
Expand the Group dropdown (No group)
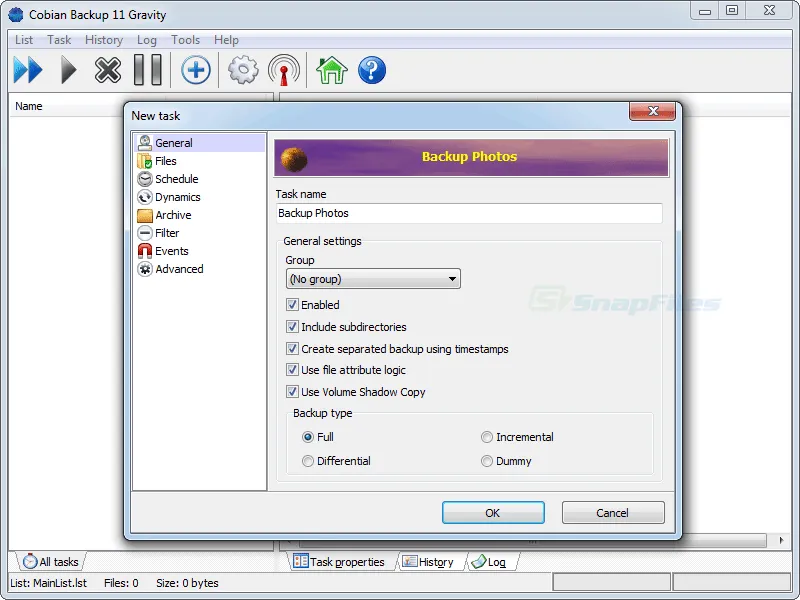(373, 279)
